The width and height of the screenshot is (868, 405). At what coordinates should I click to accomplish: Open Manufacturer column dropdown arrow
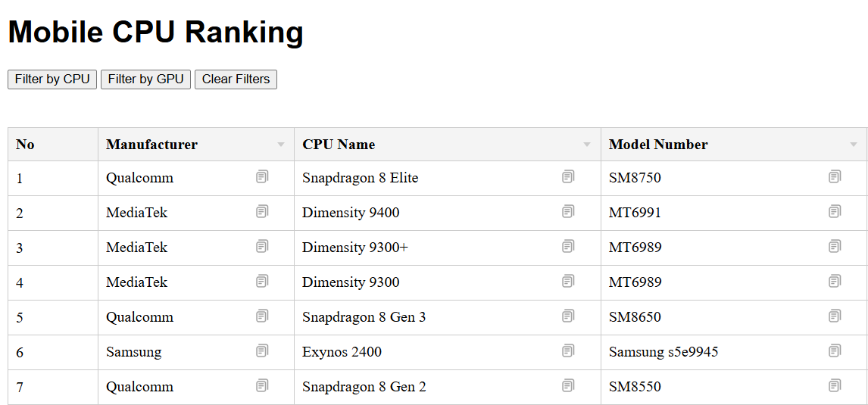tap(281, 145)
